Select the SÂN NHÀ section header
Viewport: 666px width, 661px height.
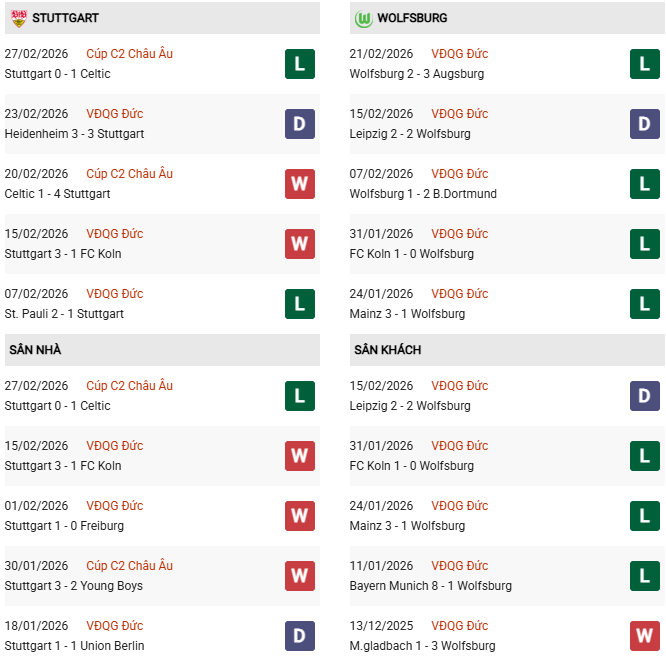(x=35, y=350)
